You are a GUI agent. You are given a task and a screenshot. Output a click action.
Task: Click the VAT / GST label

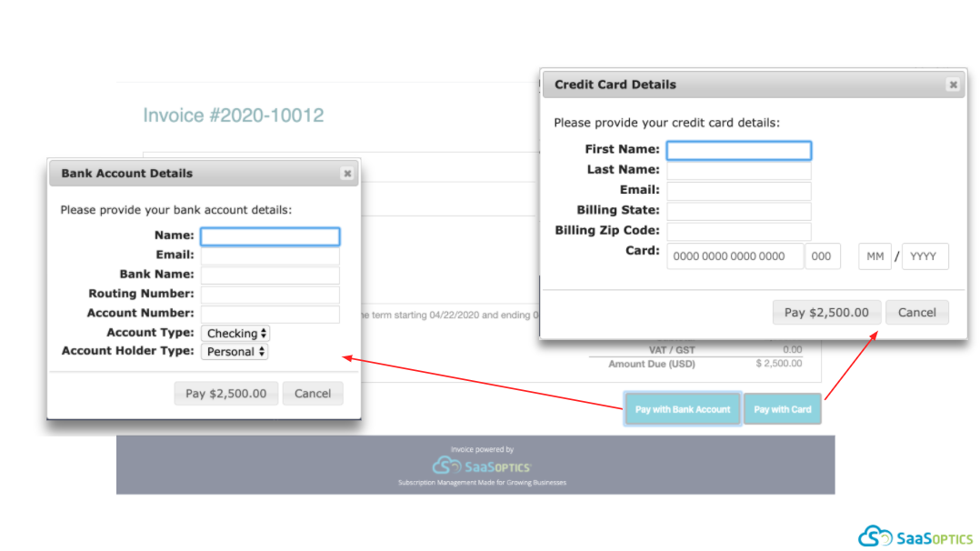672,350
